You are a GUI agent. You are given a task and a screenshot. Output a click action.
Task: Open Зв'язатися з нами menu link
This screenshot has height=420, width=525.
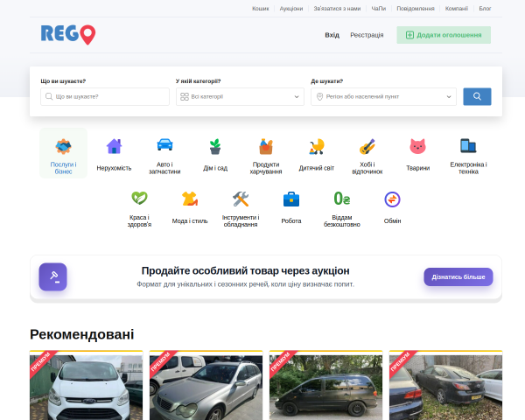pos(337,9)
